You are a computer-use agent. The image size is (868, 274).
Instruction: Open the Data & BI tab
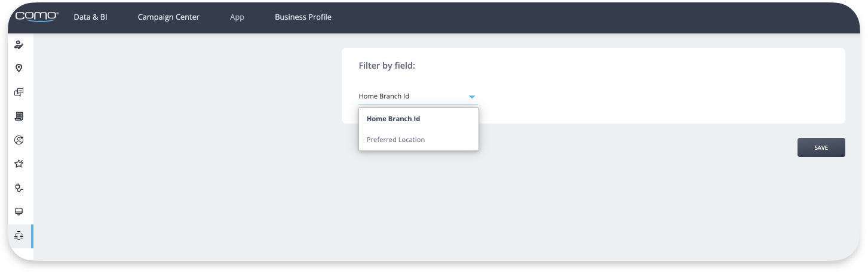tap(91, 17)
